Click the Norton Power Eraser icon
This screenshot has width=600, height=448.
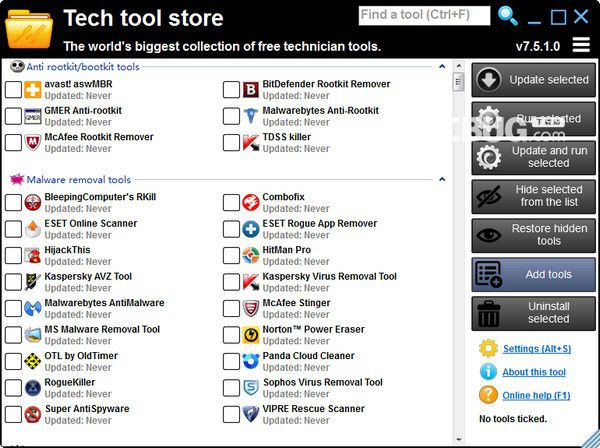pos(251,335)
